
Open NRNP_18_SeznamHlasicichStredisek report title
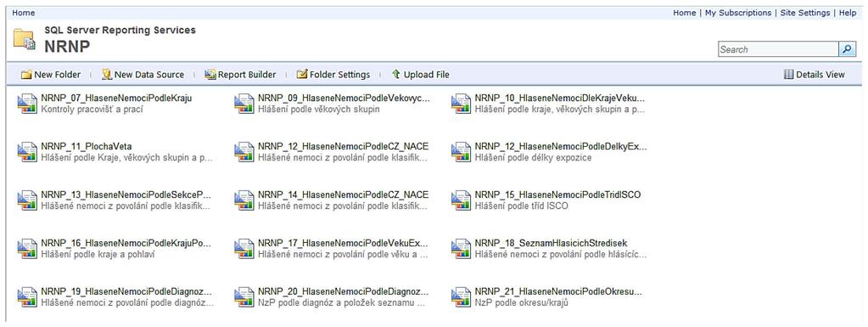click(551, 243)
